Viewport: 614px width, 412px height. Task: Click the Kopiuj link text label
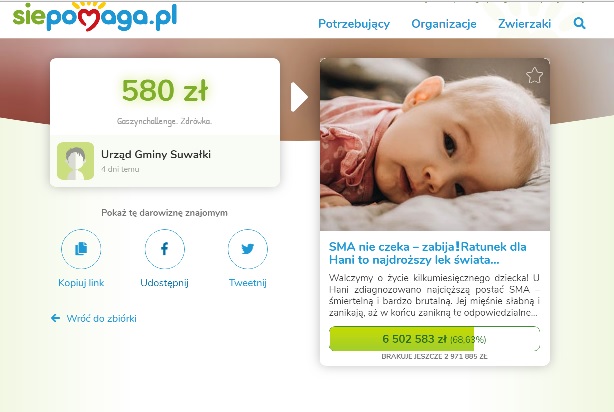tap(81, 283)
